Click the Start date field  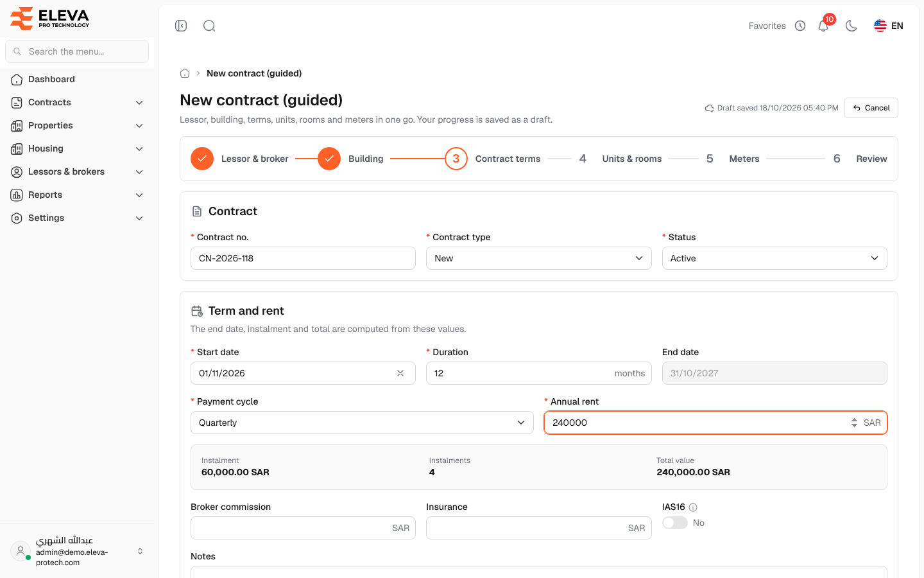click(x=303, y=373)
